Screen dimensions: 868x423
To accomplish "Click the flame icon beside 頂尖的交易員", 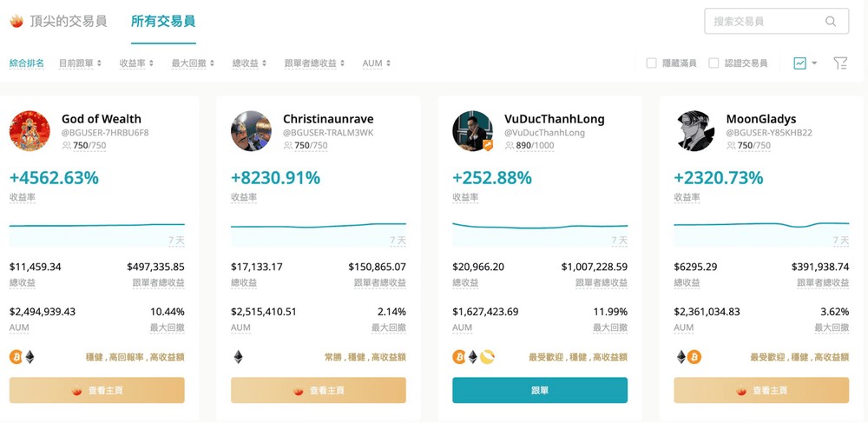I will click(16, 22).
